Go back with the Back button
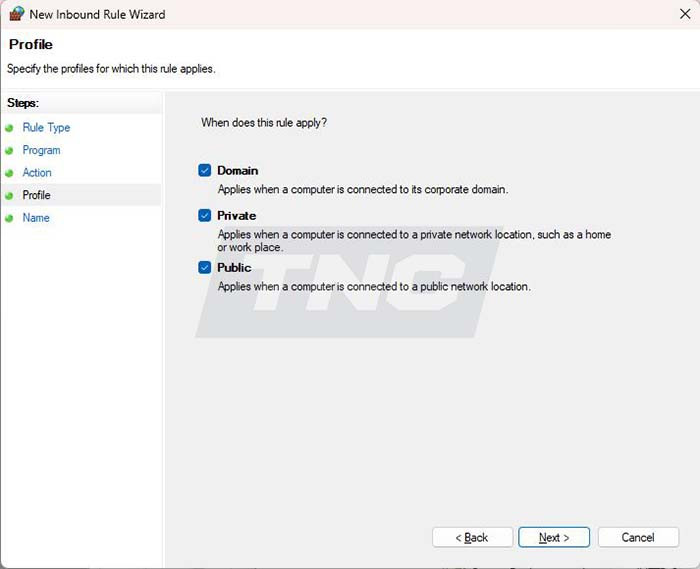The width and height of the screenshot is (700, 569). pyautogui.click(x=472, y=537)
